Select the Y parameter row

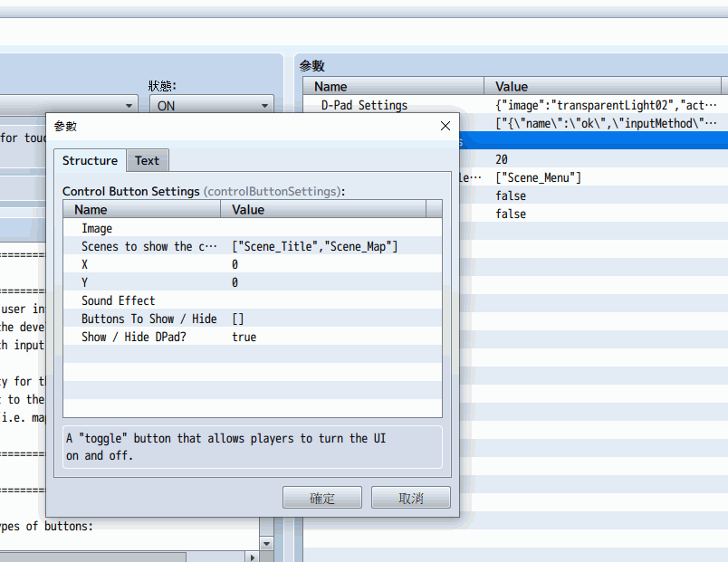(x=253, y=282)
